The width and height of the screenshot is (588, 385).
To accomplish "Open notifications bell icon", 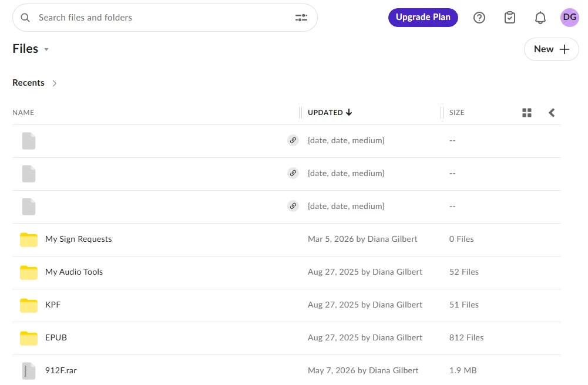I will 540,18.
